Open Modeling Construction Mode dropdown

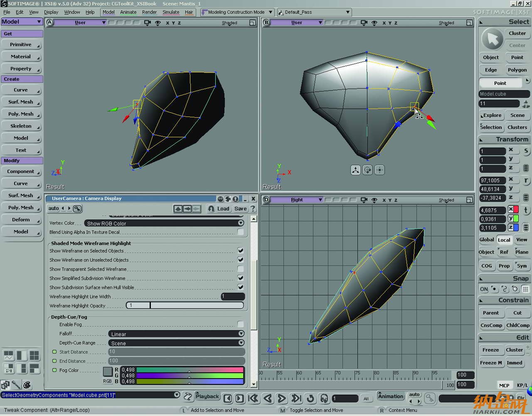[x=237, y=12]
